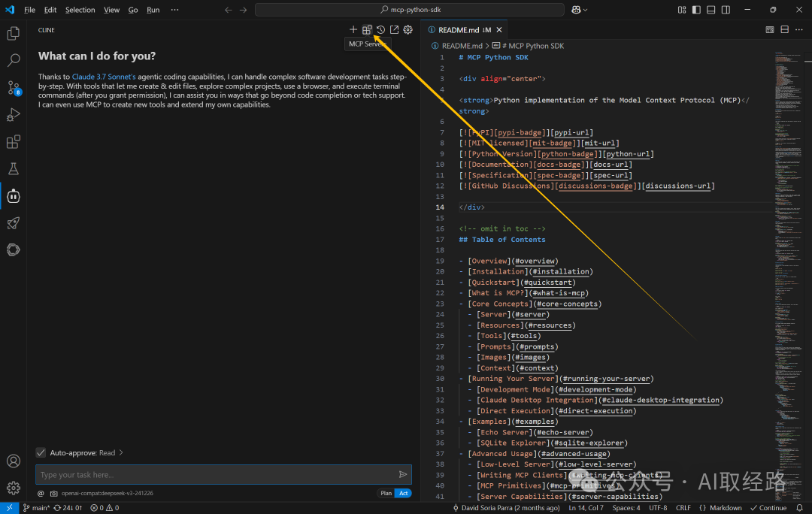Toggle the primary side bar visibility

click(x=696, y=10)
